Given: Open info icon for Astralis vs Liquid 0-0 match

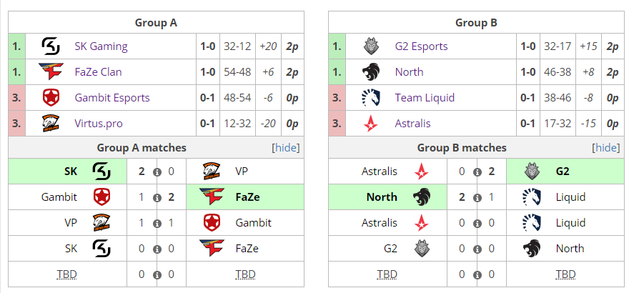Looking at the screenshot, I should [x=477, y=224].
